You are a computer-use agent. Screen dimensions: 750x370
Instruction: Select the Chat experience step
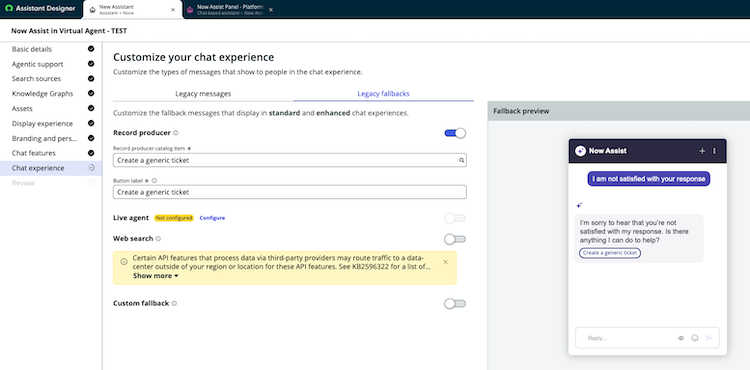tap(51, 168)
